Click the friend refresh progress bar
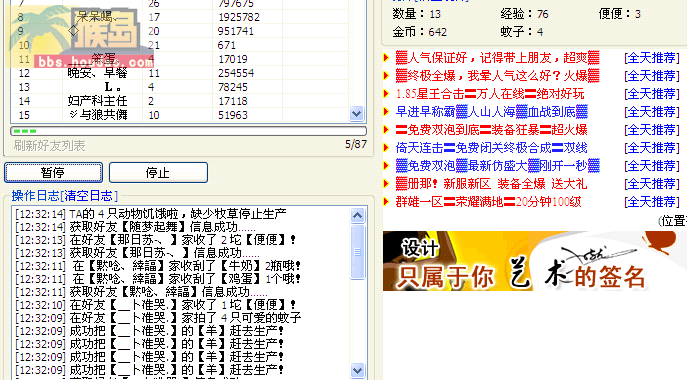Viewport: 687px width, 380px height. [188, 131]
